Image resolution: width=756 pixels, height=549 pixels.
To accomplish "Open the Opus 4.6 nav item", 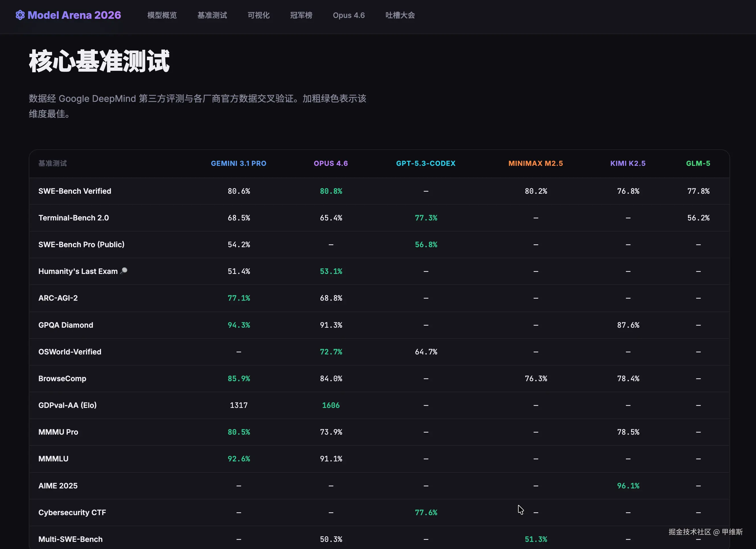I will tap(349, 15).
